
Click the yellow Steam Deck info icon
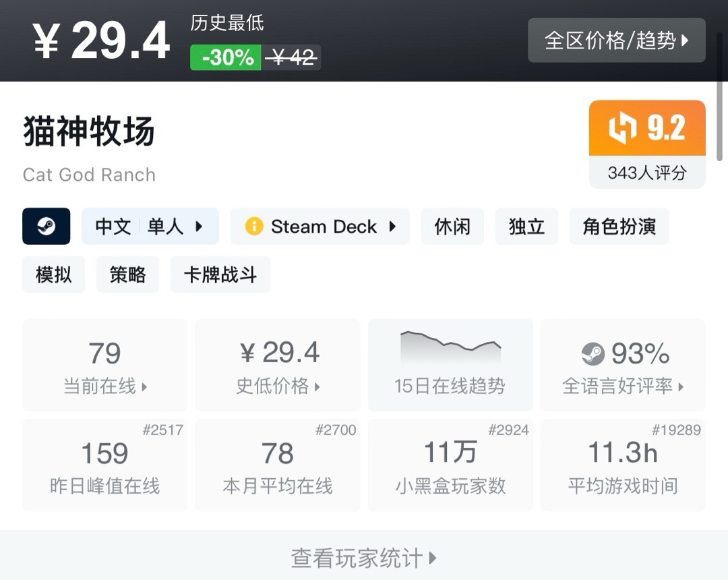[x=254, y=226]
